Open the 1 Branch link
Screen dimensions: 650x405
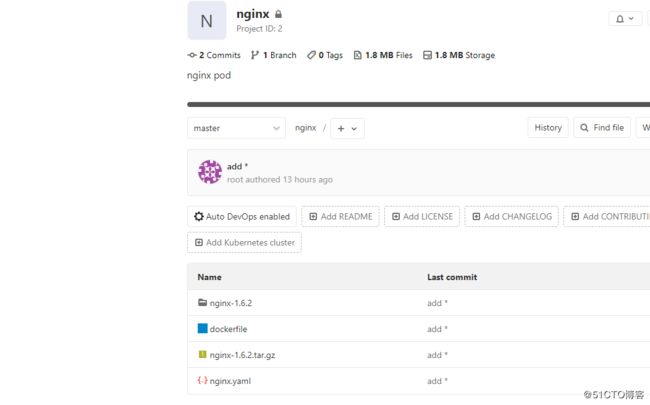coord(274,55)
